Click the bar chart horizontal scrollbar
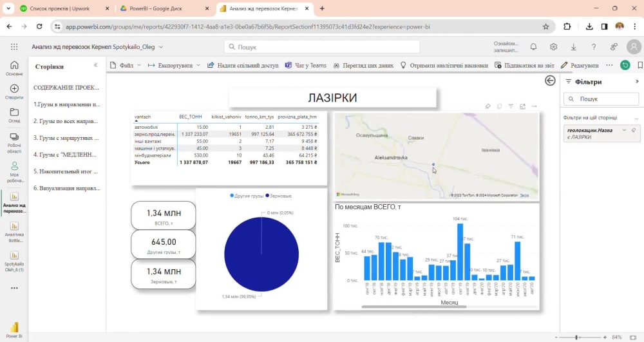Screen dimensions: 644x342 (x=413, y=307)
